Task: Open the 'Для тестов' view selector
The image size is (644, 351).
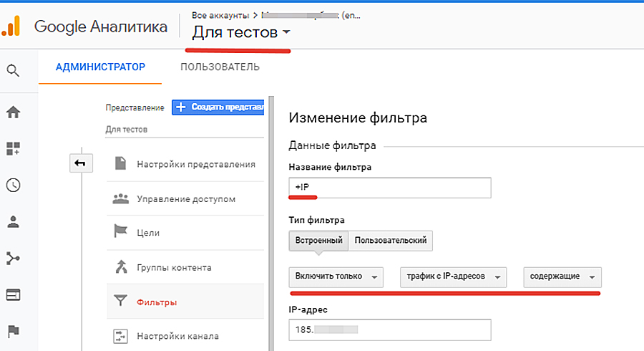Action: (x=241, y=32)
